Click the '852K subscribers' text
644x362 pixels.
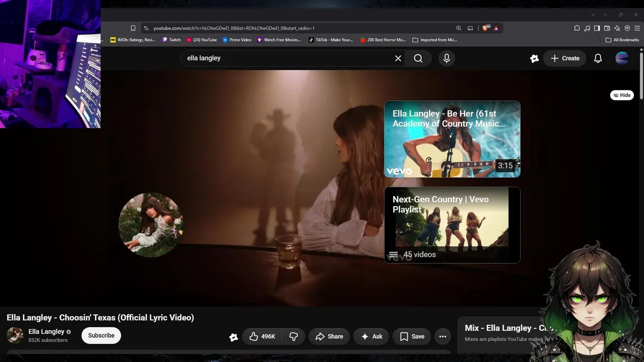tap(48, 340)
